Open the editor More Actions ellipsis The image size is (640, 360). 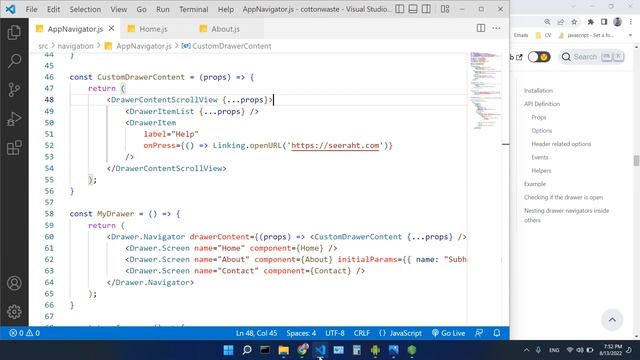click(496, 28)
